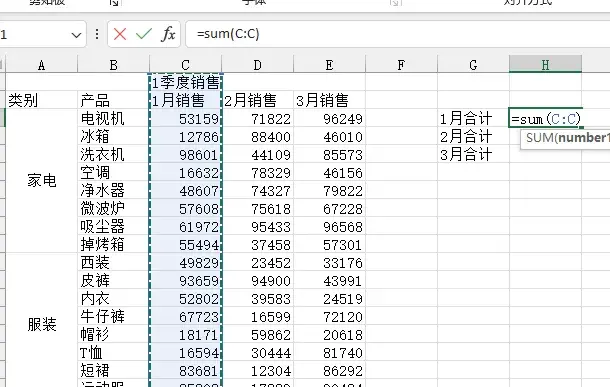Select column A header

(x=41, y=65)
